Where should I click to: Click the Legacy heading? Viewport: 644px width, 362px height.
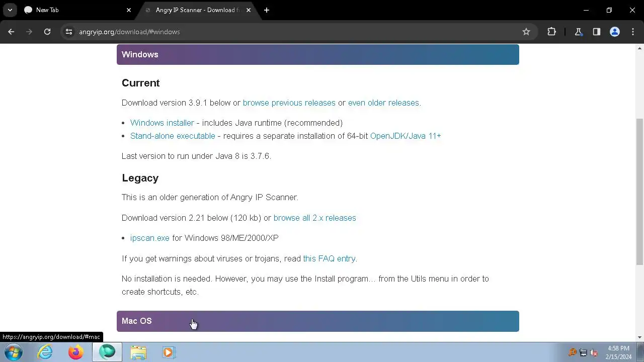click(x=140, y=178)
